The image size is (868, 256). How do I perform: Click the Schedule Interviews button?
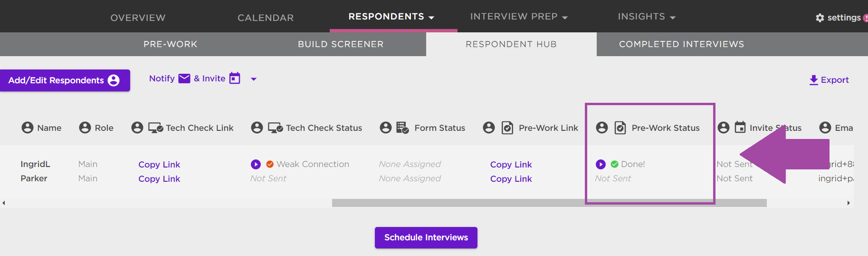click(x=426, y=237)
